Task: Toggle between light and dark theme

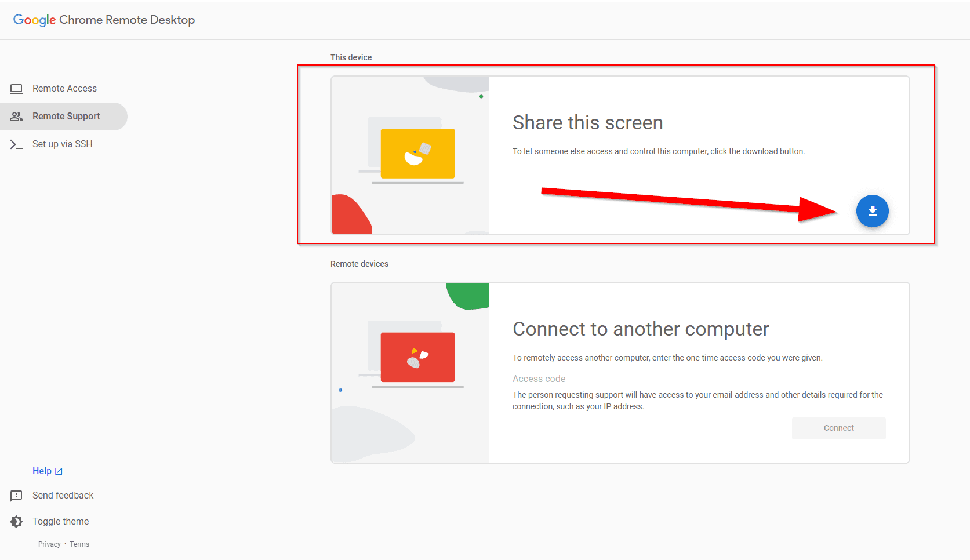Action: tap(60, 521)
